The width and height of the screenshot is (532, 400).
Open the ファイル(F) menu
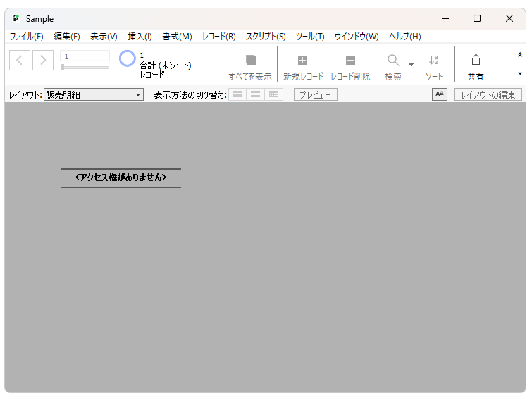click(27, 37)
